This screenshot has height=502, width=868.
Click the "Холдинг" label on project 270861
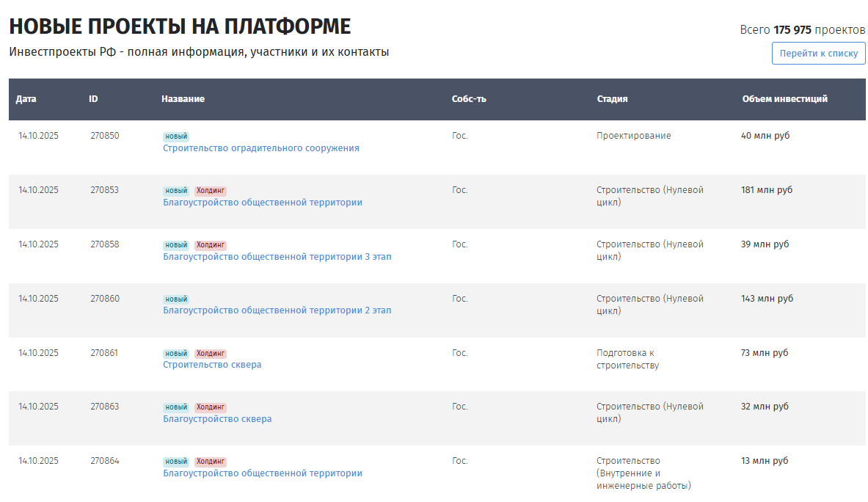click(x=210, y=352)
